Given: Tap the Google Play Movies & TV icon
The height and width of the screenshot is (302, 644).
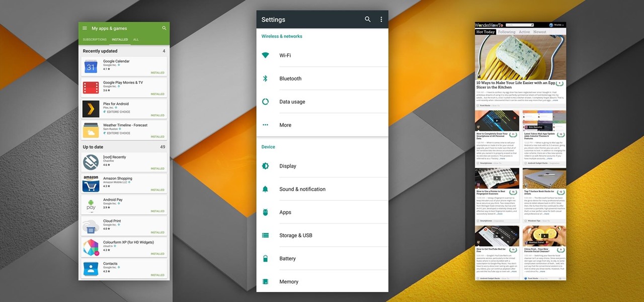Looking at the screenshot, I should (x=91, y=88).
